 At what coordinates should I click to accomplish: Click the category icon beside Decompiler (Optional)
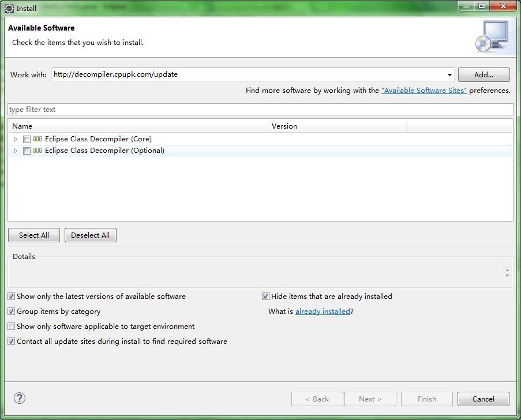pos(38,151)
